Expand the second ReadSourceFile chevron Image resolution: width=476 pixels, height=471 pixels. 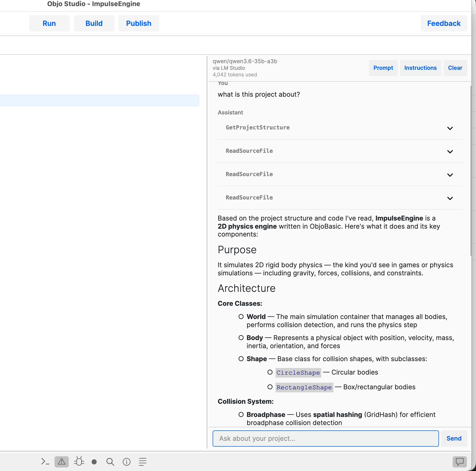(x=450, y=175)
